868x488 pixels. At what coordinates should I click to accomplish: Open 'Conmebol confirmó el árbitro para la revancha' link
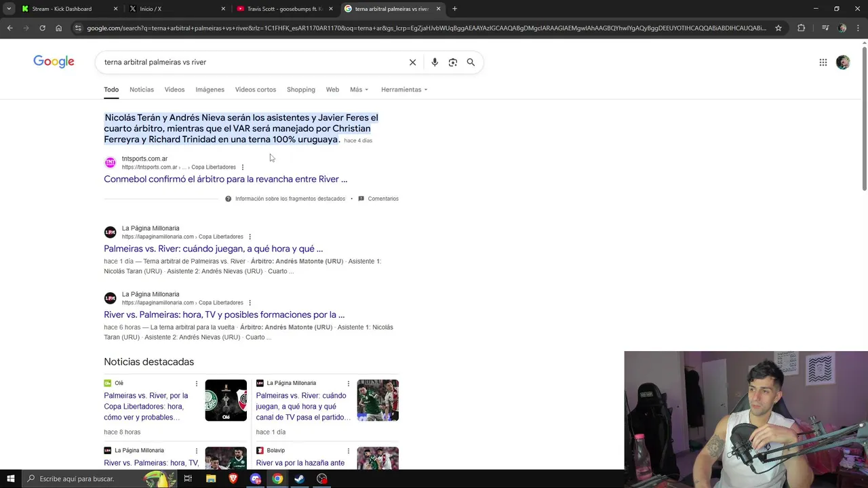tap(225, 179)
